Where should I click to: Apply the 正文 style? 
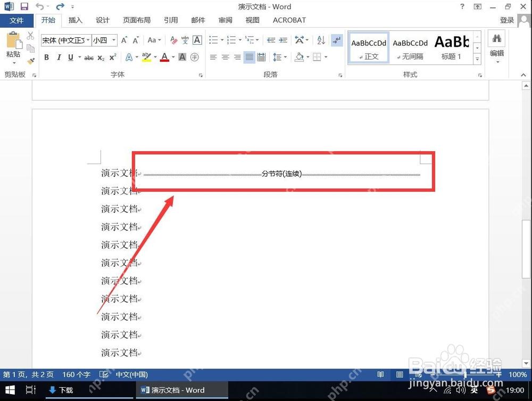(x=369, y=48)
